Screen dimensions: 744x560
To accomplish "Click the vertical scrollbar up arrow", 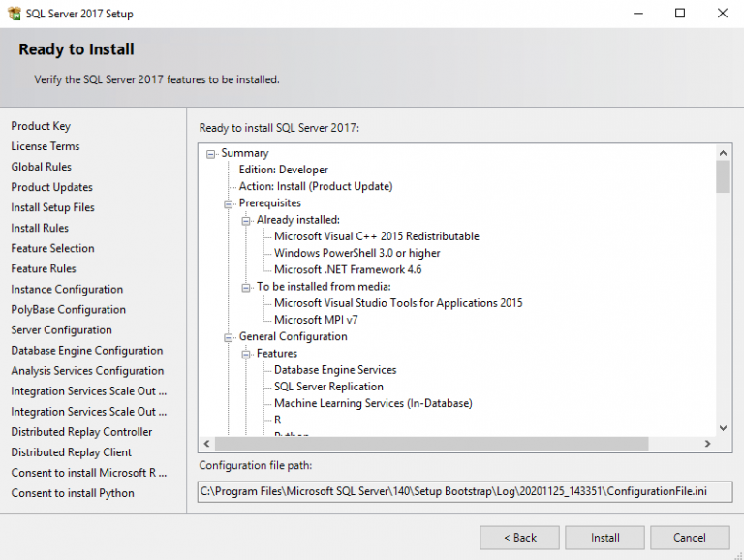I will point(723,153).
